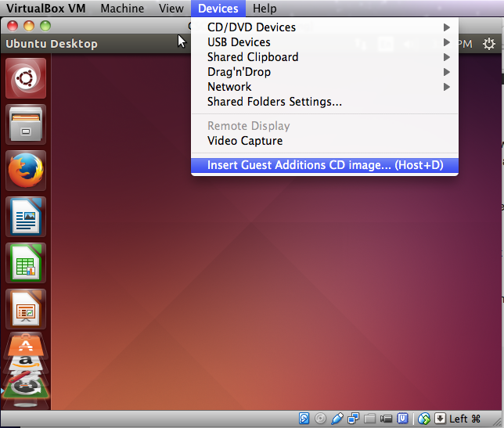Open the Ubuntu session power gear menu
The height and width of the screenshot is (428, 504).
(x=489, y=44)
